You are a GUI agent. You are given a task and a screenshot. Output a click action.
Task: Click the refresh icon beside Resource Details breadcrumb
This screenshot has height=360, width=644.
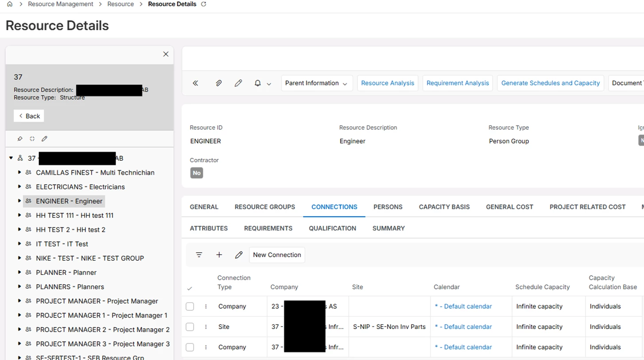(x=204, y=4)
